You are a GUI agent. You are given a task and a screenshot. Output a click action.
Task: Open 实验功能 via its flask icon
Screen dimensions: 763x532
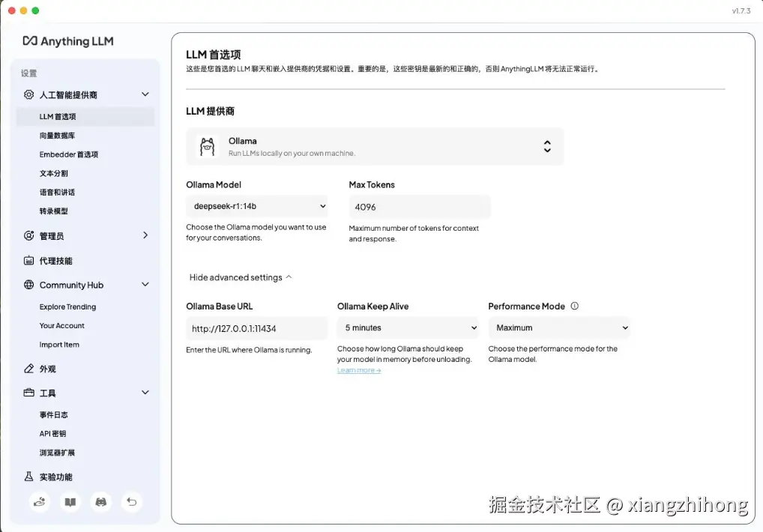pos(28,477)
